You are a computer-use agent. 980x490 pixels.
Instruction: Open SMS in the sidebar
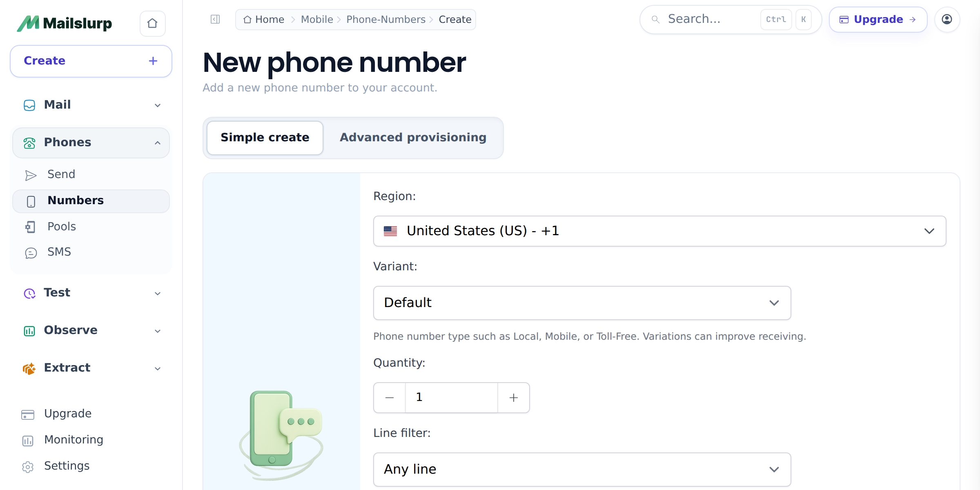click(x=59, y=252)
